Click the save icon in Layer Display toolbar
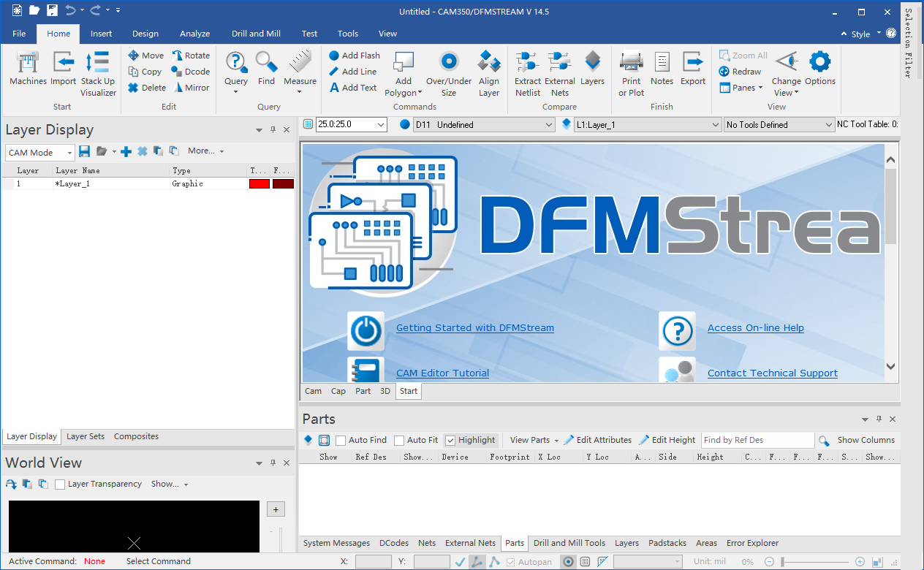924x570 pixels. coord(85,151)
